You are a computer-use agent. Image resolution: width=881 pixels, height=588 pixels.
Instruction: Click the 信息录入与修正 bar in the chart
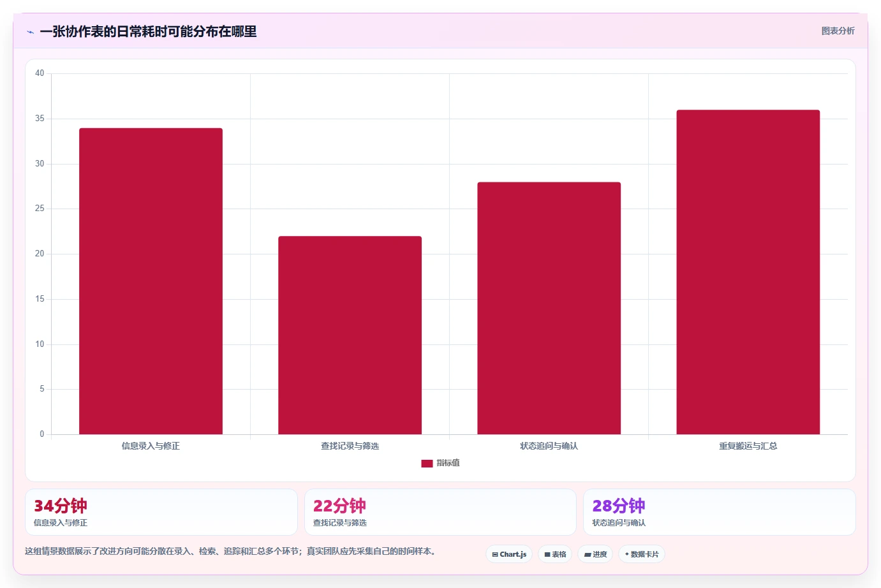point(151,281)
